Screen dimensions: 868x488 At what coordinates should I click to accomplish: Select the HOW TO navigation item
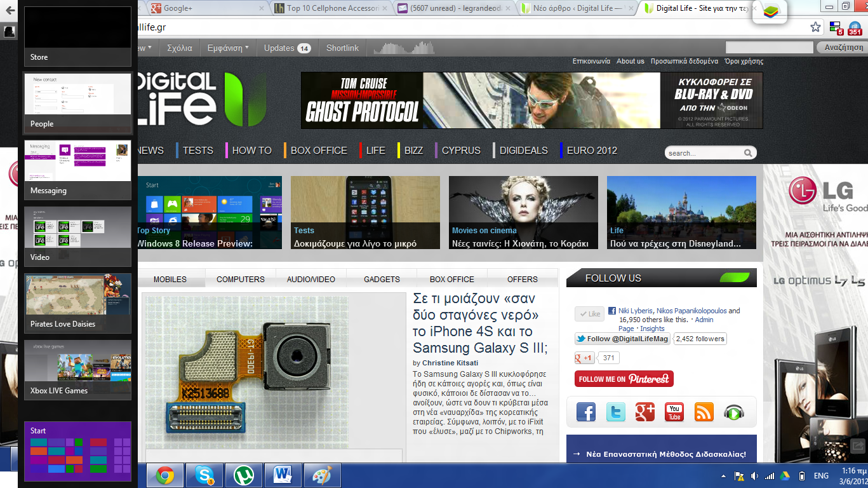click(x=251, y=151)
